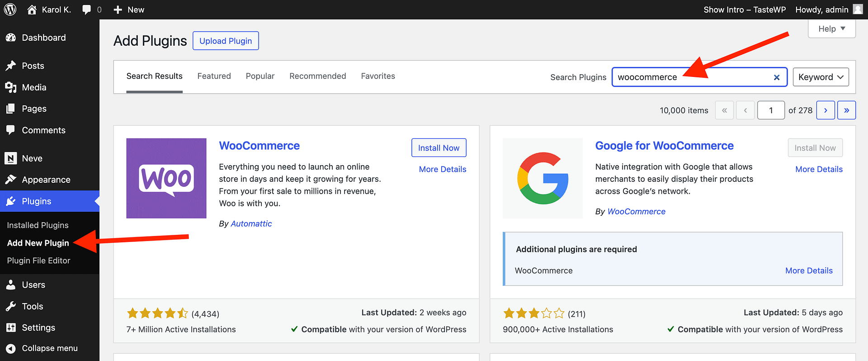Click the Appearance paintbrush icon

11,180
